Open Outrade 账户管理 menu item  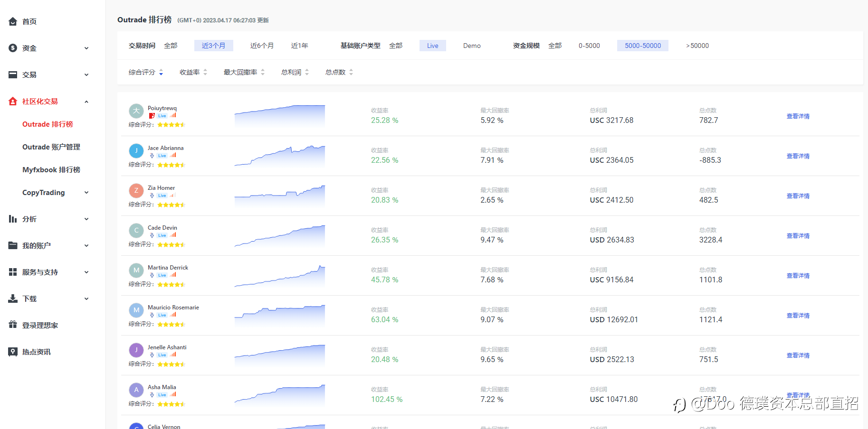pos(51,147)
